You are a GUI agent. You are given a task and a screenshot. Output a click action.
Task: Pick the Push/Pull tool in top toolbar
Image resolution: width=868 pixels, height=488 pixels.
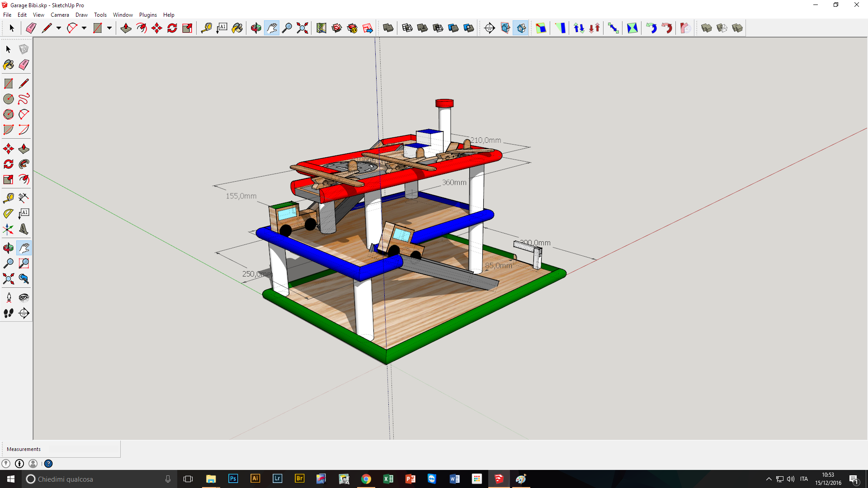(126, 28)
